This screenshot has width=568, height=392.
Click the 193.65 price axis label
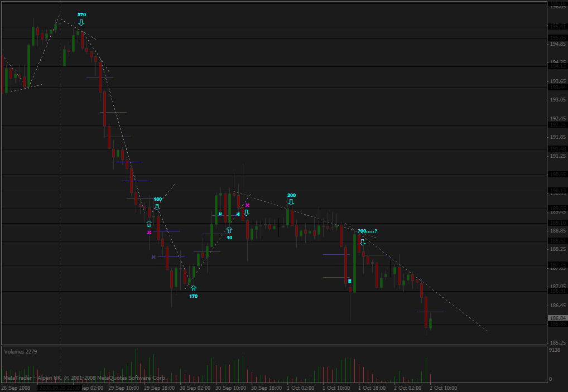(558, 81)
